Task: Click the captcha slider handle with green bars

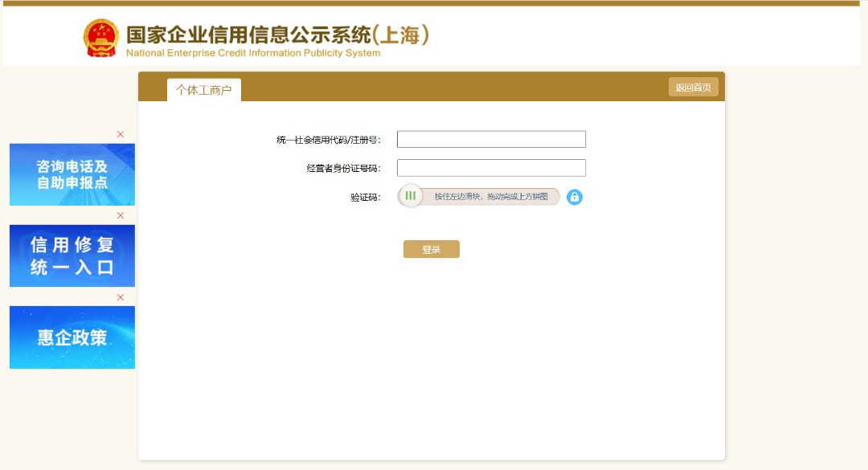Action: [411, 196]
